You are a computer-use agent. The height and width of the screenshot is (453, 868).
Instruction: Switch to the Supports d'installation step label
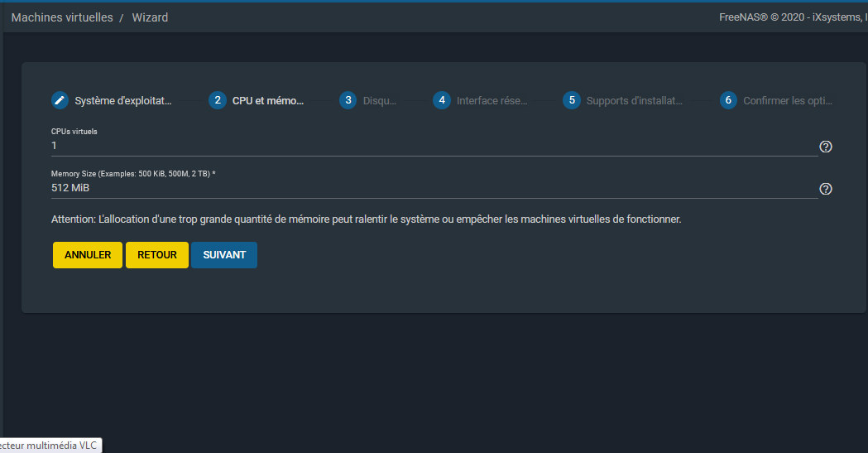point(635,101)
